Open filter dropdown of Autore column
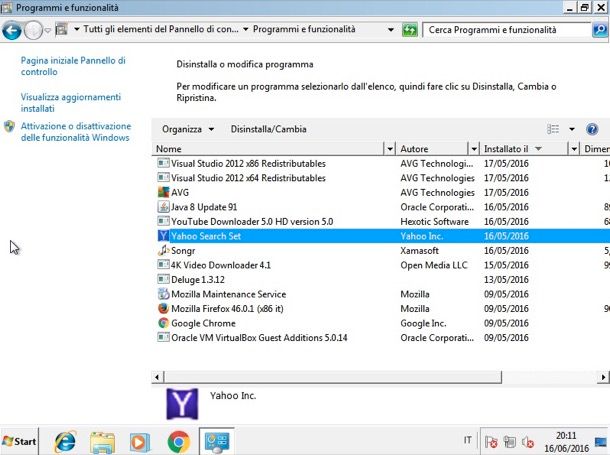610x455 pixels. click(x=473, y=149)
